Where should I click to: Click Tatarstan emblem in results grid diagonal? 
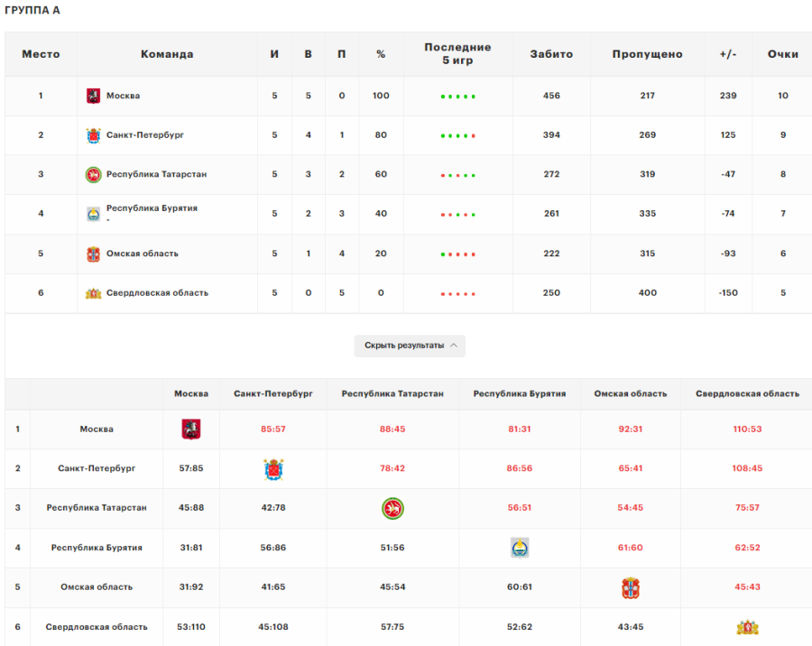(392, 508)
